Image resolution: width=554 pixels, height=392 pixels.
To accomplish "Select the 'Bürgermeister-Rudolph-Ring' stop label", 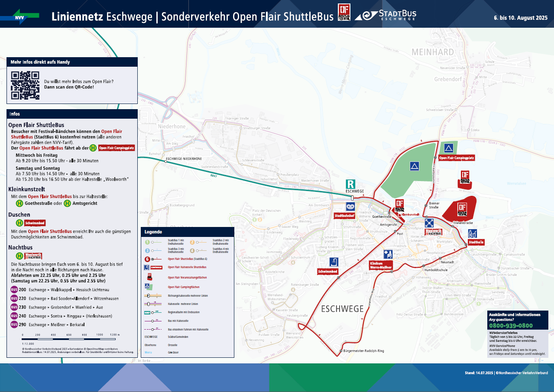I will click(x=364, y=350).
